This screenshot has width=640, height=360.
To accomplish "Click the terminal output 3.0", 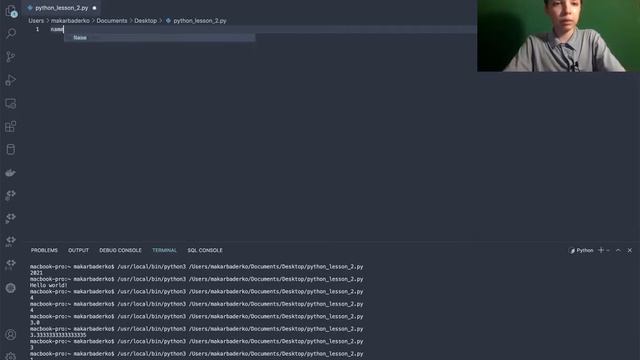I will 35,322.
